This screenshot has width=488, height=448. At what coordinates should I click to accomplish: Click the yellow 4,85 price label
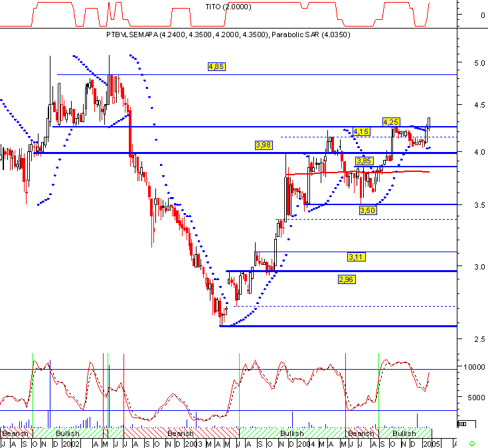pos(216,66)
